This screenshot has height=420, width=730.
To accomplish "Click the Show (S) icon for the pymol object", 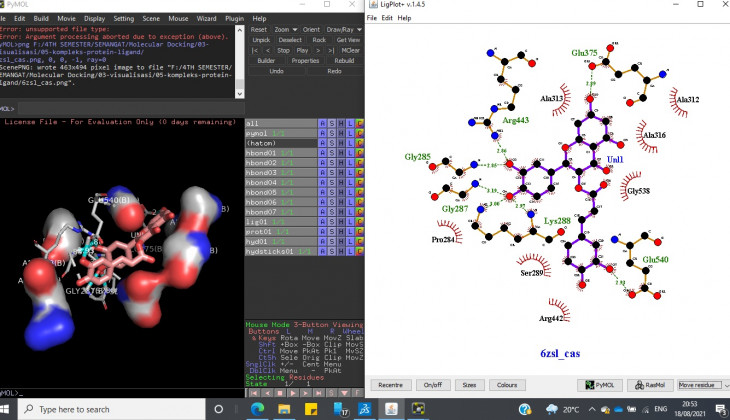I will coord(331,133).
